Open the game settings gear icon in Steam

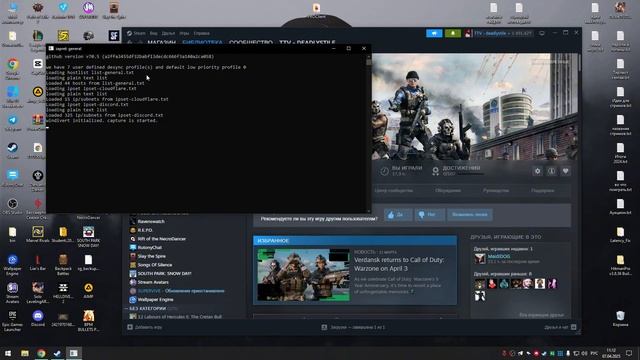point(537,171)
